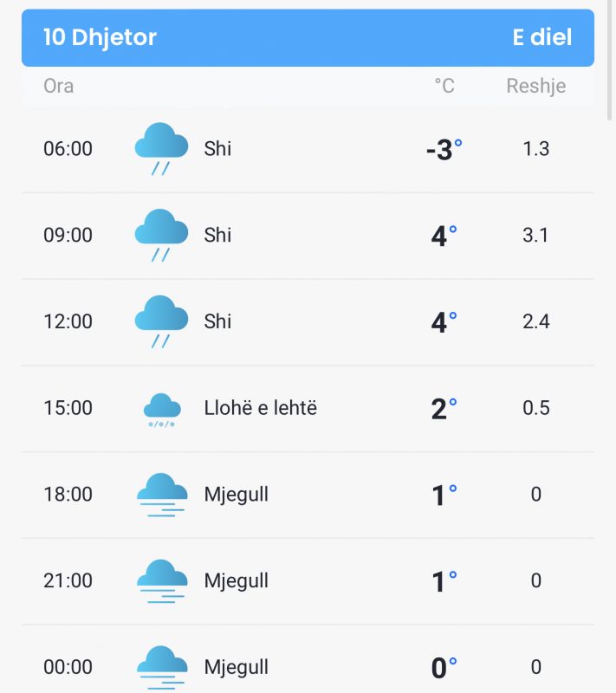Click the vertical scrollbar on the right edge

tap(610, 60)
